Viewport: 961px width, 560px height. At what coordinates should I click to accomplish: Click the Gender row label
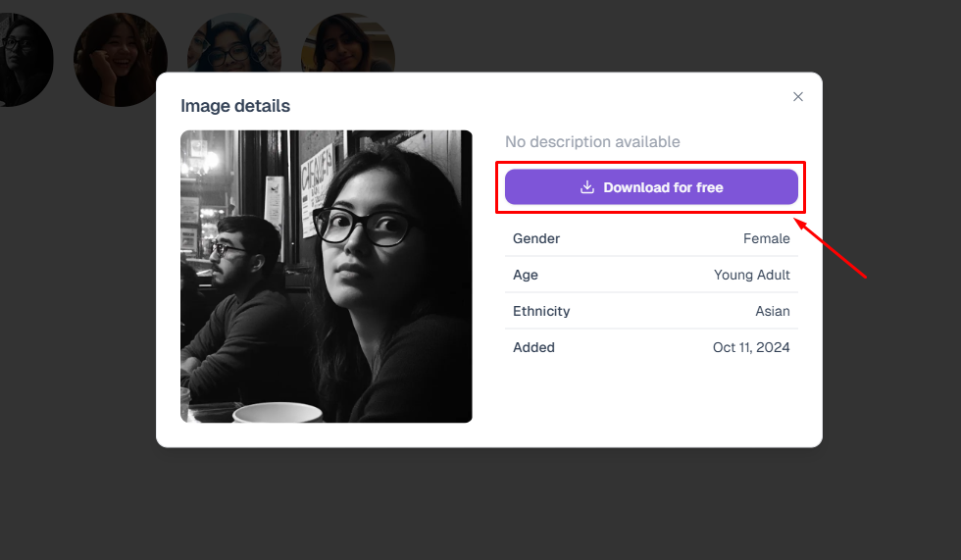(x=536, y=238)
